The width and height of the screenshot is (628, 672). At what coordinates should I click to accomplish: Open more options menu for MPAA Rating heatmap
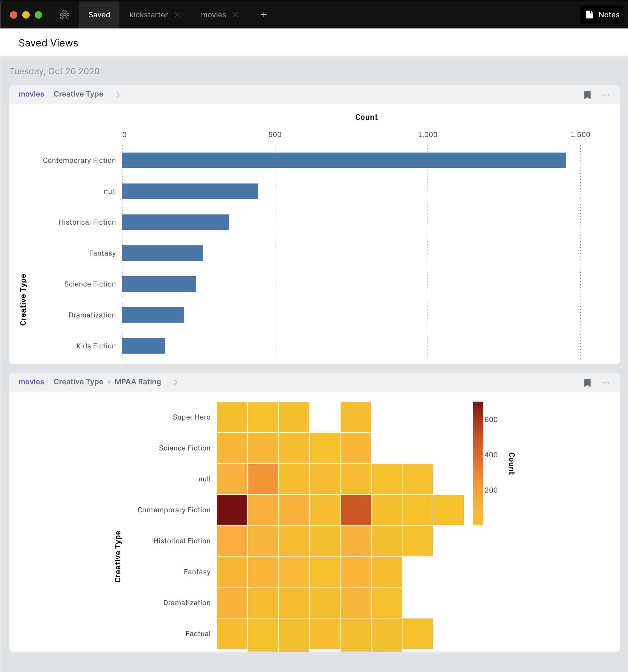(x=606, y=383)
